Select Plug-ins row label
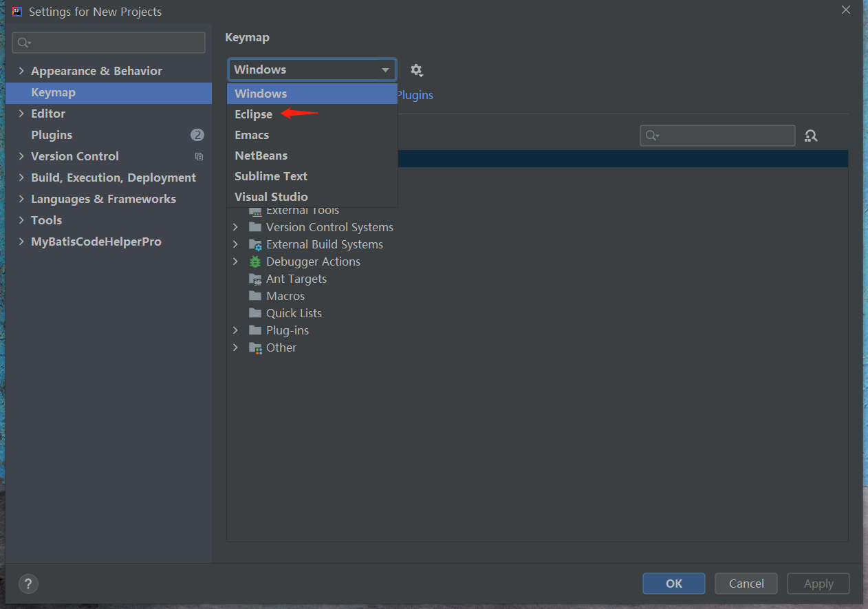This screenshot has width=868, height=609. (x=287, y=330)
